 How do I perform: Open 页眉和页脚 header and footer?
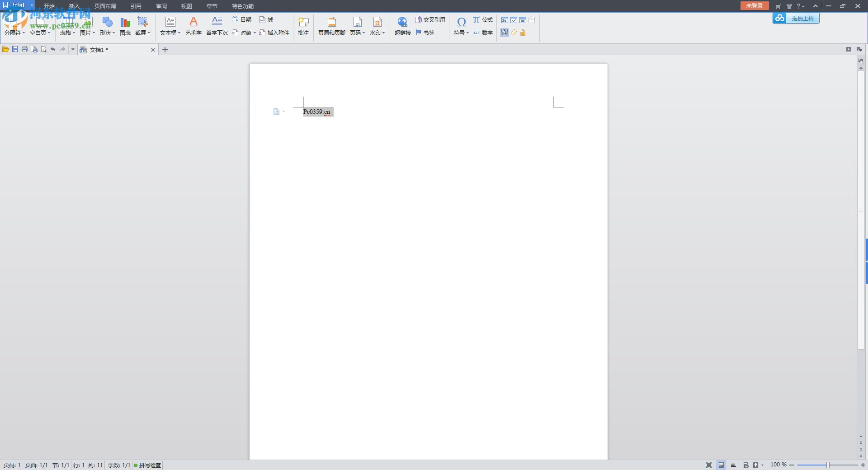[331, 26]
